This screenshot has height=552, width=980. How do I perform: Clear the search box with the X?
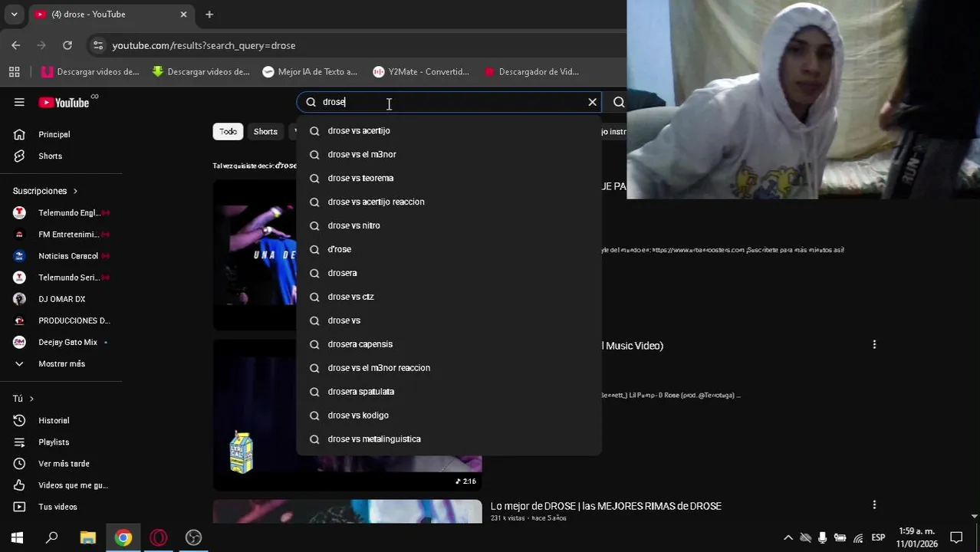592,102
